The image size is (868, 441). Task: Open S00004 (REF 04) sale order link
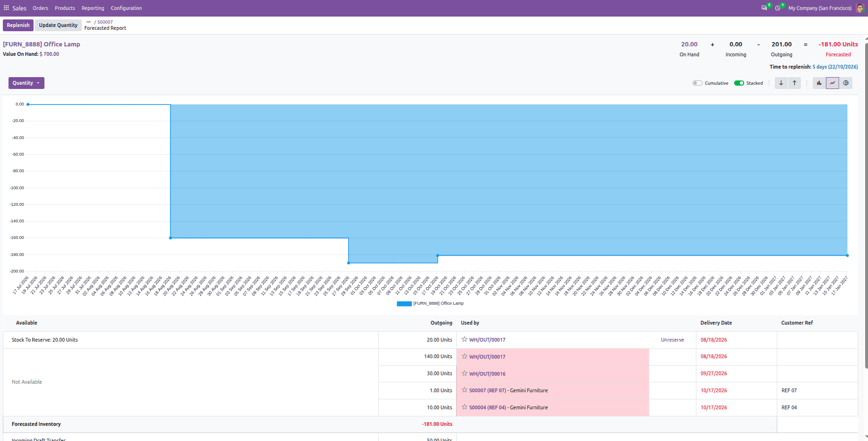tap(488, 407)
